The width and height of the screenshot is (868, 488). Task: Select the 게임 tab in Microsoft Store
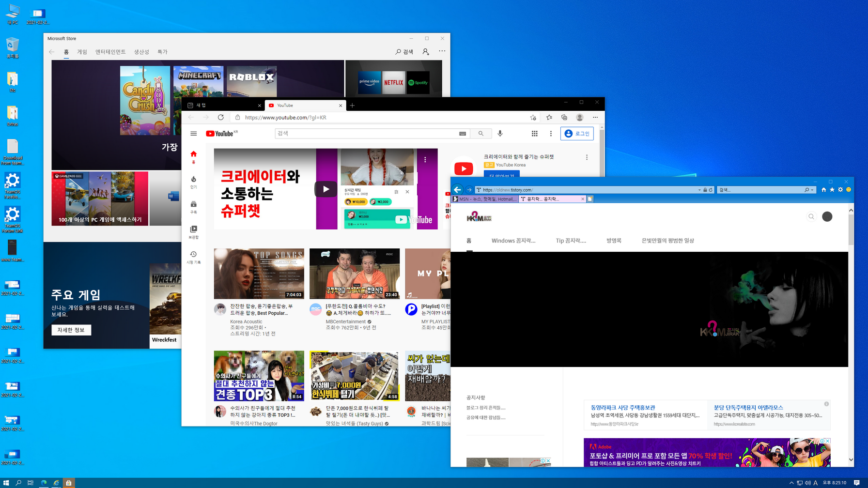(82, 52)
